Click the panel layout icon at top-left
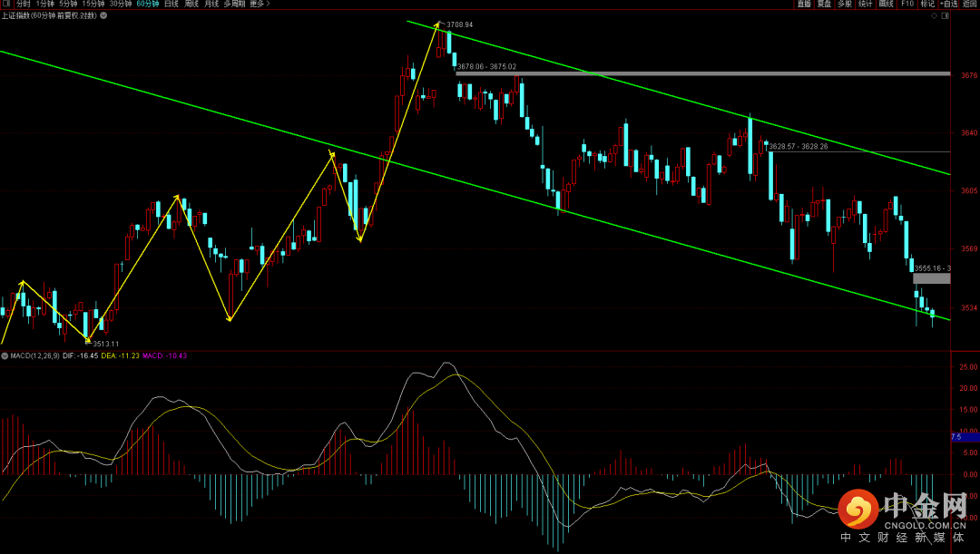980x554 pixels. click(5, 4)
